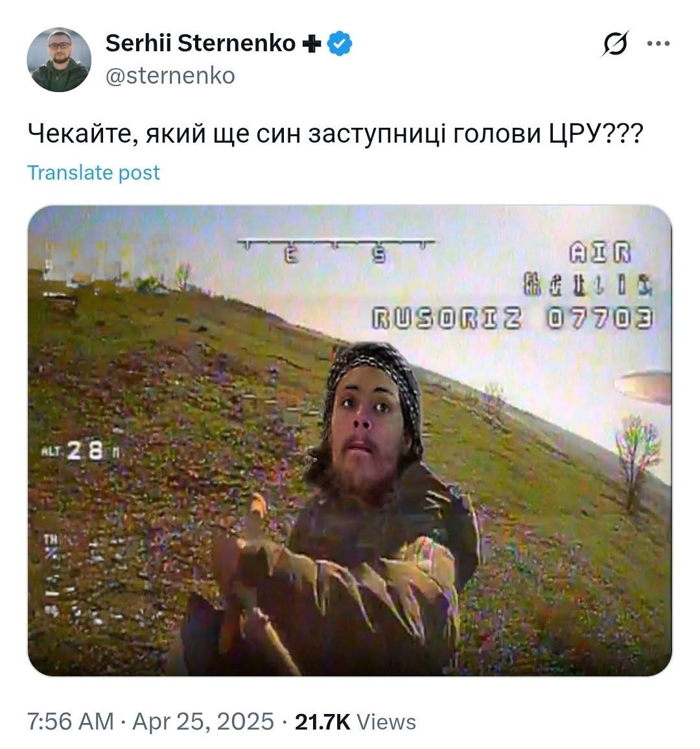This screenshot has height=749, width=700.
Task: Click the 7:56 AM timestamp
Action: click(71, 721)
